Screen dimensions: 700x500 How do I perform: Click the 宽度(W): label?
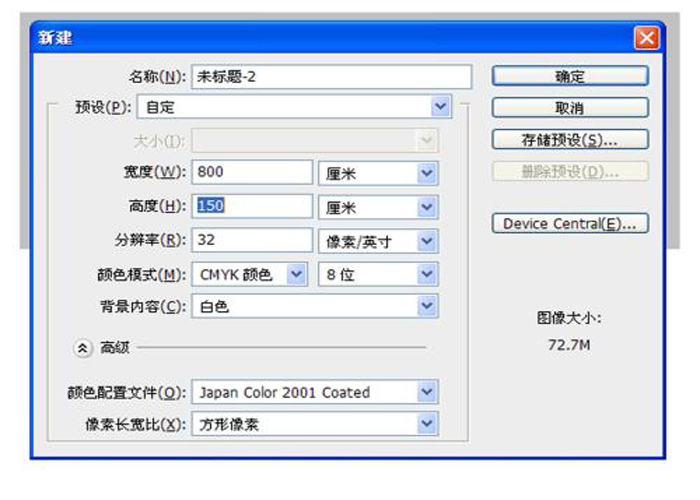(154, 172)
